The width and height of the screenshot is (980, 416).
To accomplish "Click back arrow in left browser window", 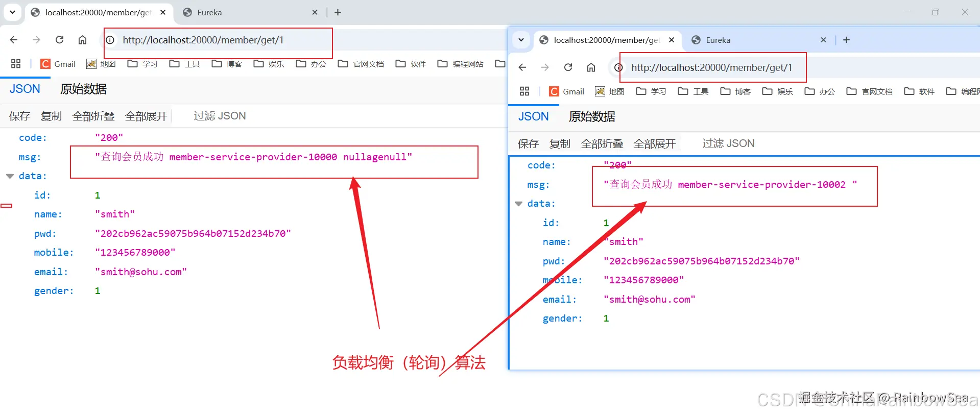I will (14, 40).
